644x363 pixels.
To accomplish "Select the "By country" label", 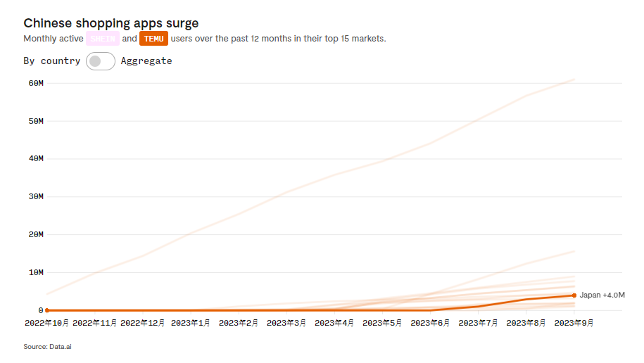I will pyautogui.click(x=52, y=61).
